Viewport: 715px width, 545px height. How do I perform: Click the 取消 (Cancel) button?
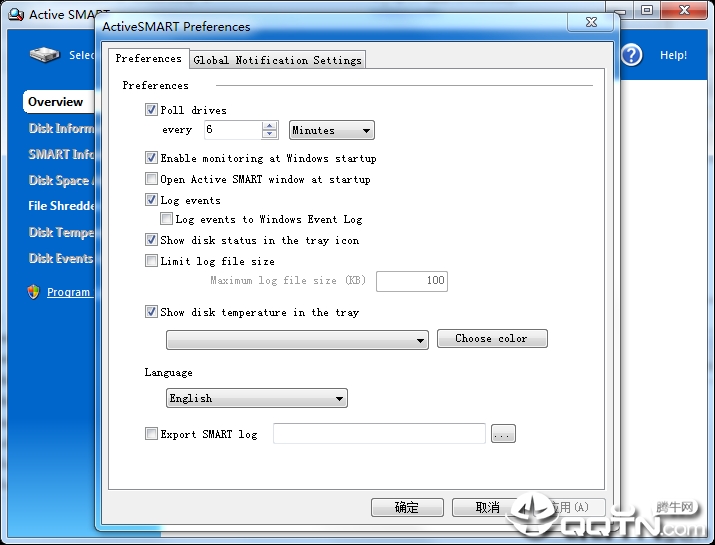point(487,507)
